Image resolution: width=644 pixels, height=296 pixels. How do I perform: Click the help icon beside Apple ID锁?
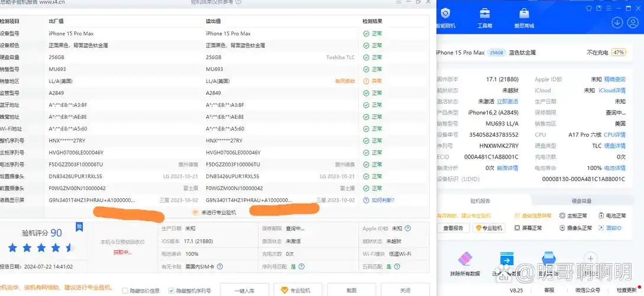click(x=407, y=228)
